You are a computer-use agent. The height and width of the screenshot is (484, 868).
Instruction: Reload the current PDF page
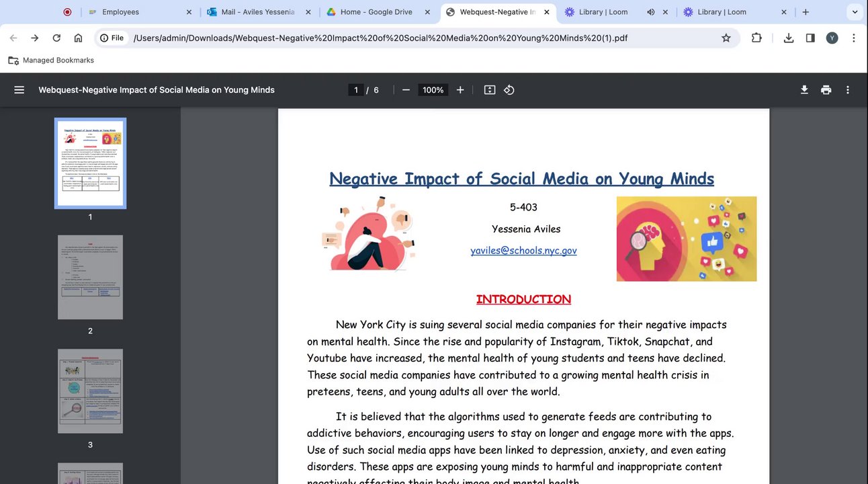point(56,38)
